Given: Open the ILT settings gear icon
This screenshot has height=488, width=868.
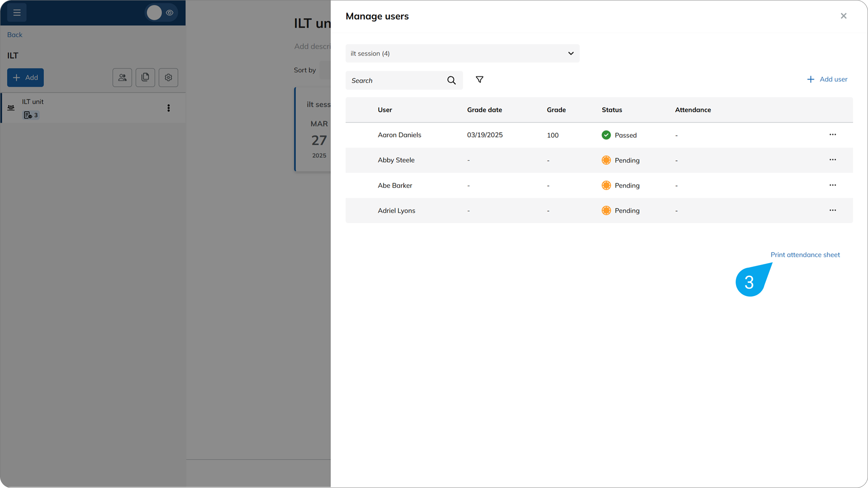Looking at the screenshot, I should click(x=168, y=77).
